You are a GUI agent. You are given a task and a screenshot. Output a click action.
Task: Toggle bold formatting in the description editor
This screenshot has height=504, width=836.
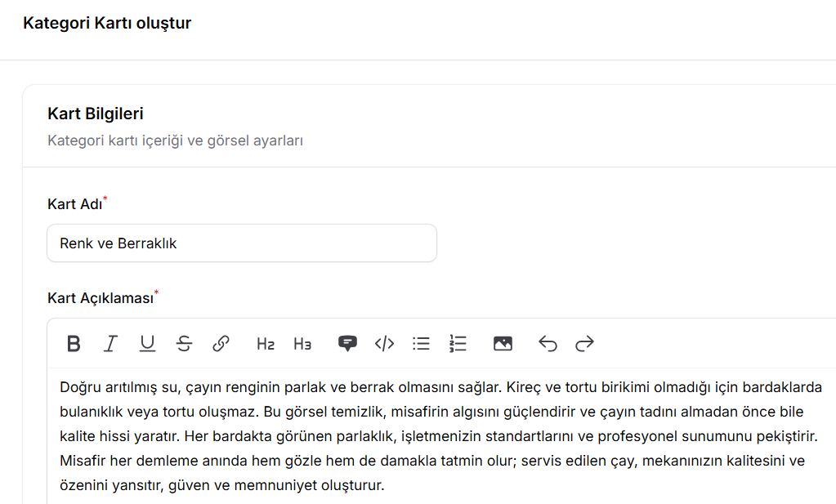[x=74, y=343]
